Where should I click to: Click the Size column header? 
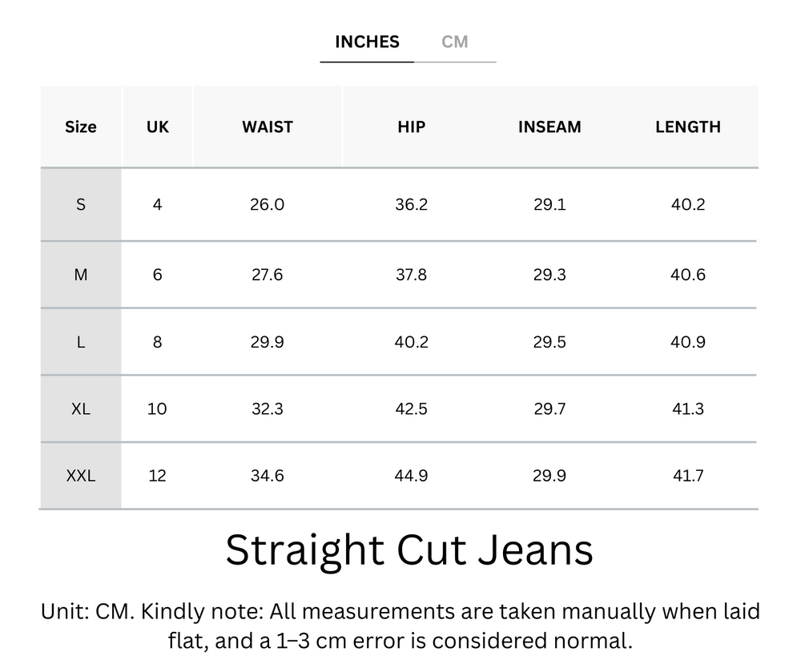pyautogui.click(x=80, y=127)
